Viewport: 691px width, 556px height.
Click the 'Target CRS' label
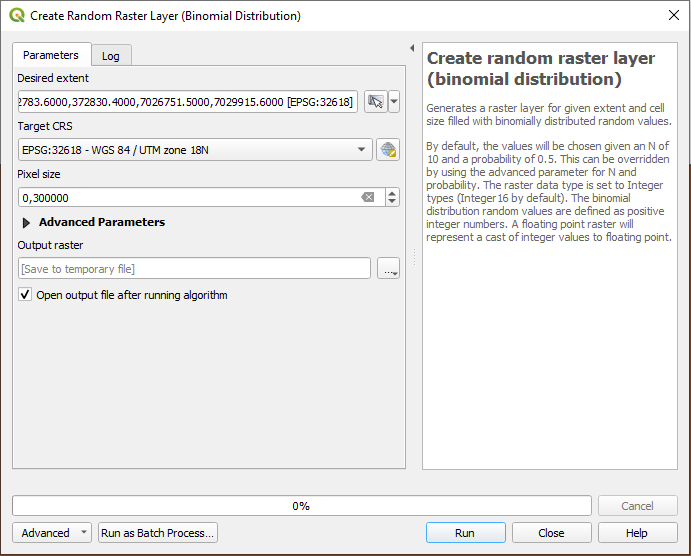click(x=45, y=126)
